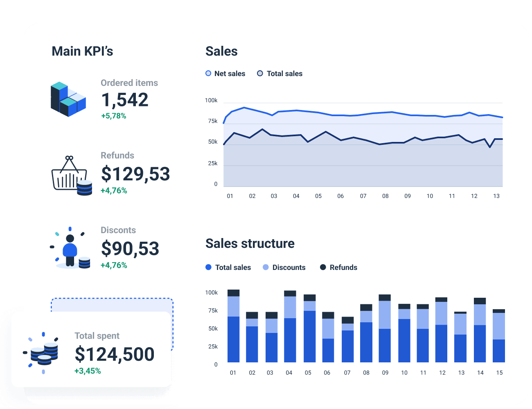532x409 pixels.
Task: Expand the Sales structure legend
Action: pos(282,267)
